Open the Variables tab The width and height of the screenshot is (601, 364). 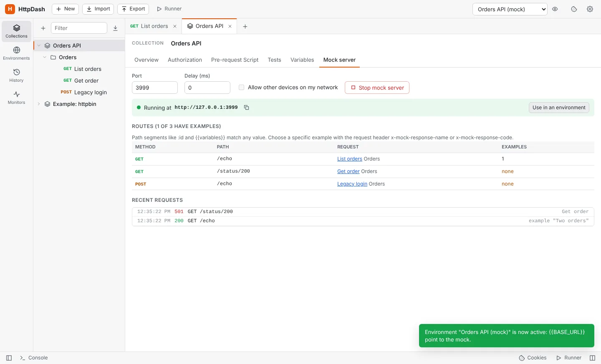coord(302,60)
